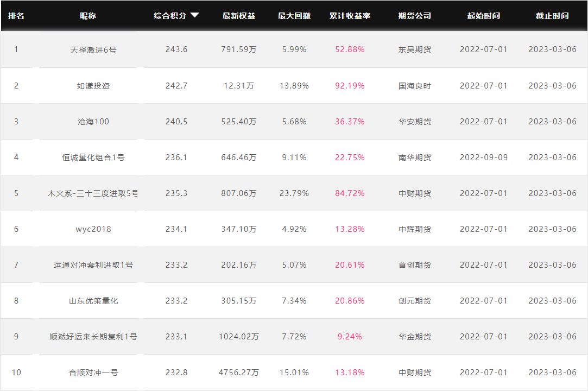Viewport: 588px width, 391px height.
Task: Open nickname wyc2018
Action: click(x=93, y=229)
